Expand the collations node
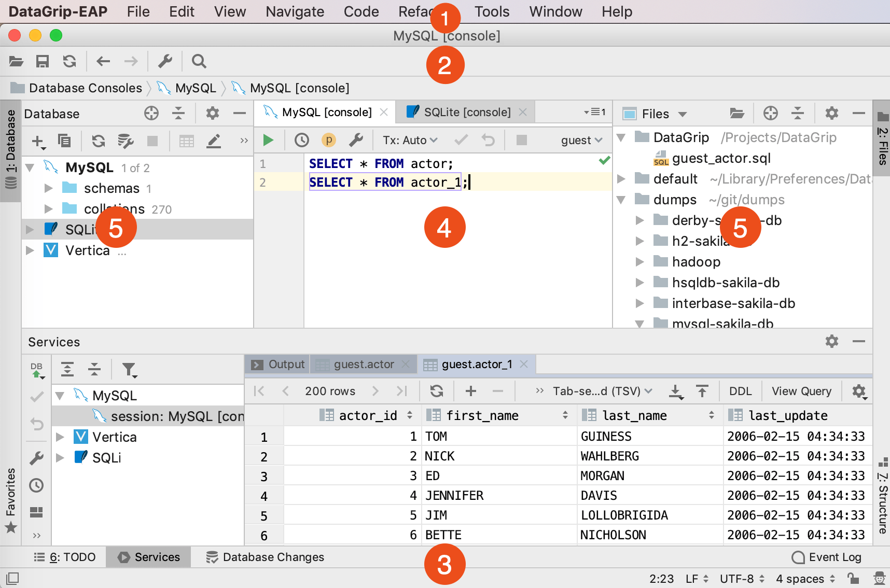 (x=49, y=209)
